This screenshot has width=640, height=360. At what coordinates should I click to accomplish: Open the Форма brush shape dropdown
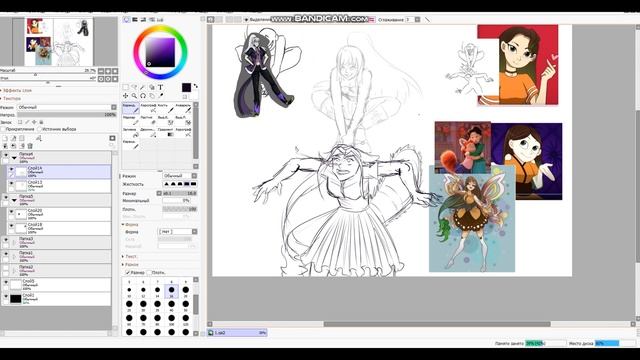click(178, 231)
